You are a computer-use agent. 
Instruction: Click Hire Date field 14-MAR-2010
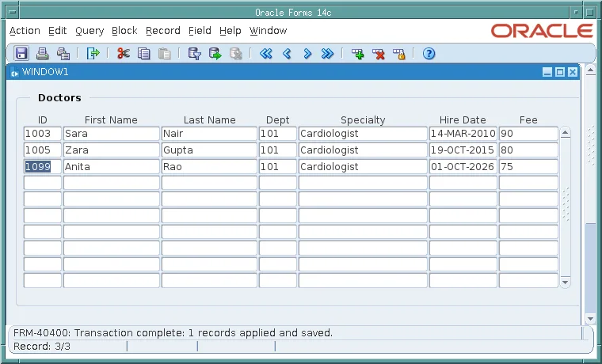pos(463,134)
